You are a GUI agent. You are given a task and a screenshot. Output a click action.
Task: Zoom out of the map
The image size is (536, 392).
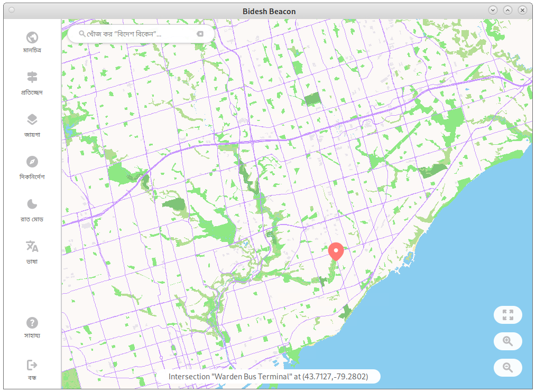point(508,368)
